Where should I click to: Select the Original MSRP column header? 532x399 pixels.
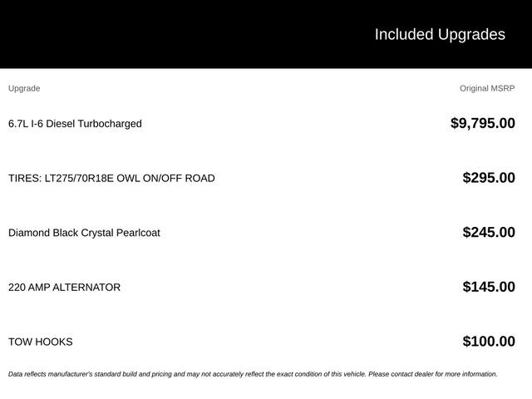(x=487, y=89)
